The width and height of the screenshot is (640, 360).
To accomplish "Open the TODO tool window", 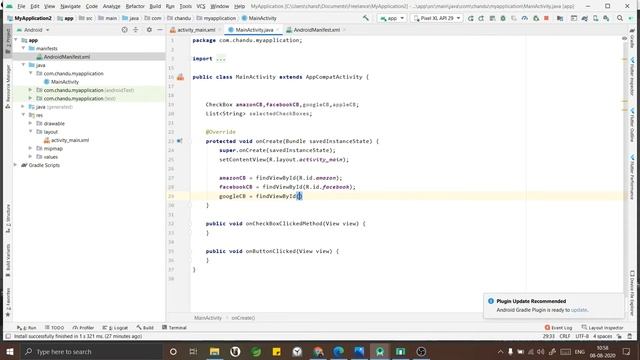I will tap(54, 327).
